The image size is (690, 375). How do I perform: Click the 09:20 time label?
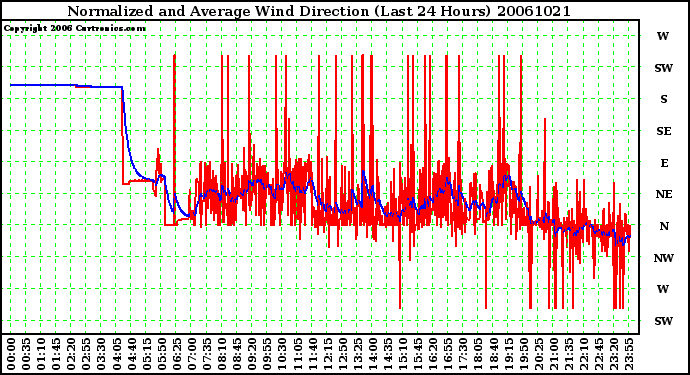(x=252, y=354)
